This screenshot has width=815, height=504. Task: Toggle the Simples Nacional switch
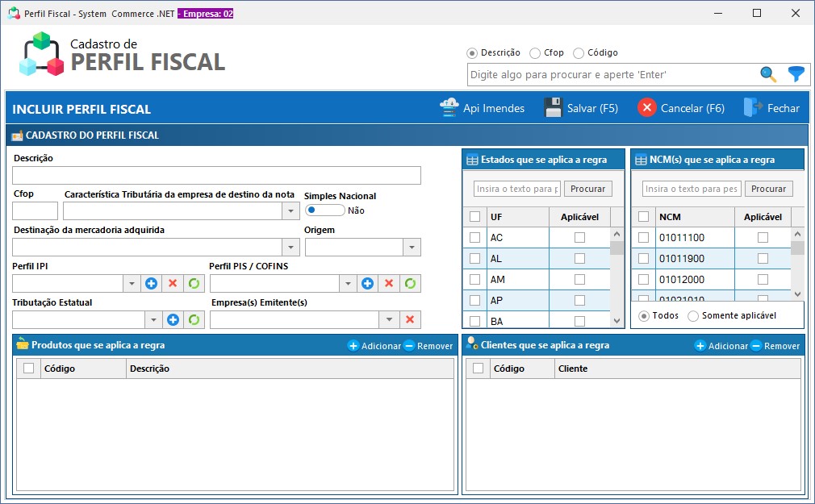(x=324, y=210)
